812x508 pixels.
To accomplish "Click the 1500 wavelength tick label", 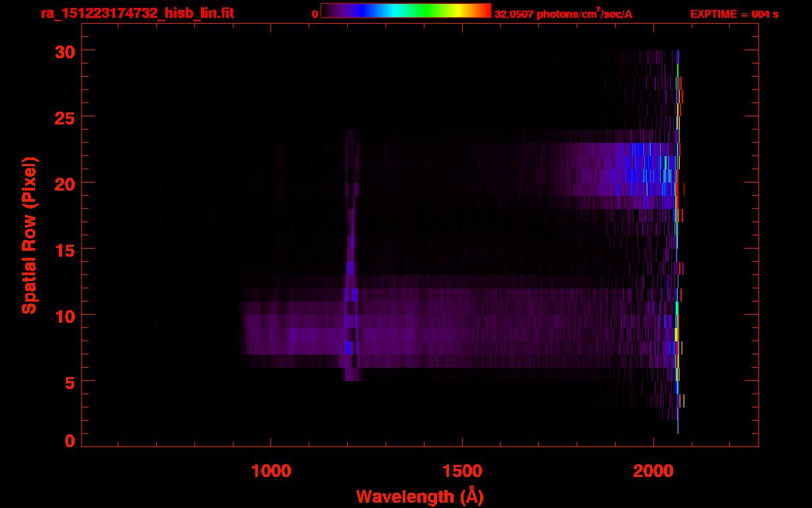I will [x=462, y=470].
